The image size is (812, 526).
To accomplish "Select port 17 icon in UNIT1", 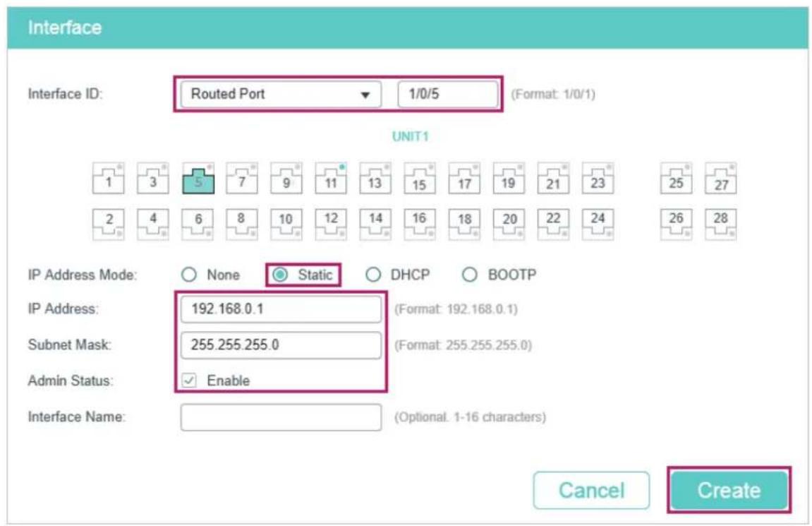I will pyautogui.click(x=464, y=178).
